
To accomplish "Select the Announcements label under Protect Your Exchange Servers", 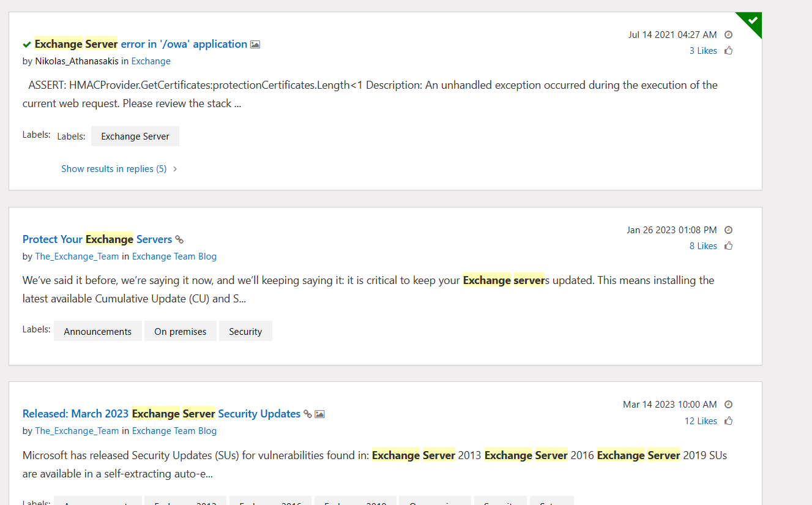I will pos(98,331).
